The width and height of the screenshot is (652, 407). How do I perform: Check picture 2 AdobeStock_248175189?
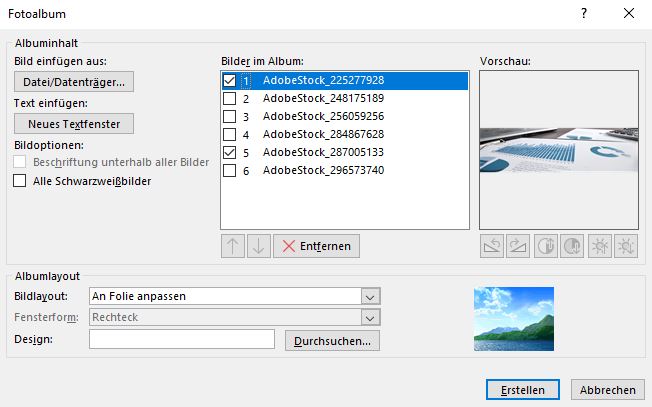(230, 99)
